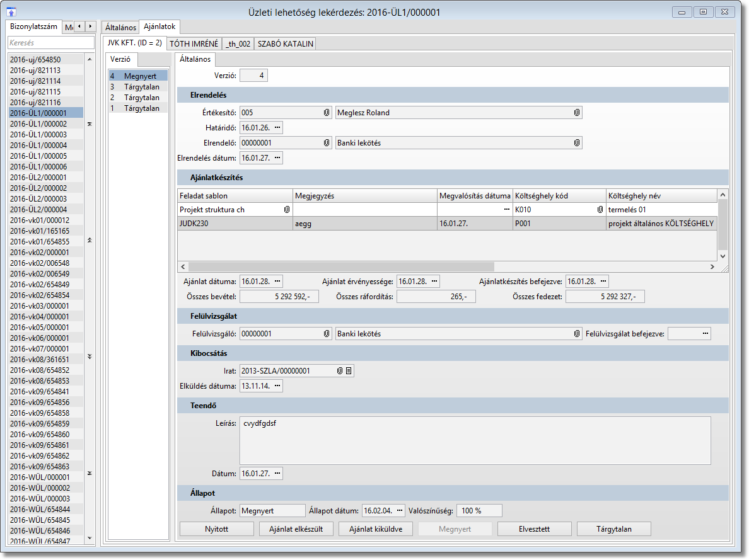Open the Állapot dátum date picker
The image size is (749, 560).
coord(399,511)
